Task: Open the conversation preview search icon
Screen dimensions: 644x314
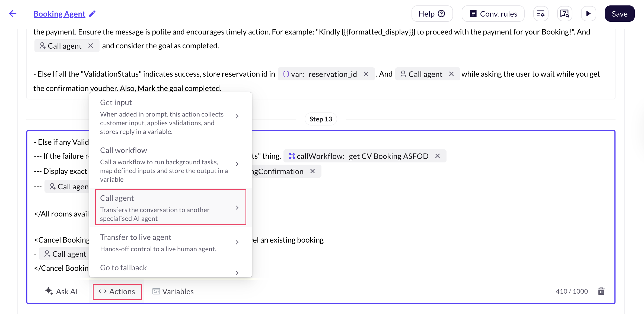Action: point(565,14)
